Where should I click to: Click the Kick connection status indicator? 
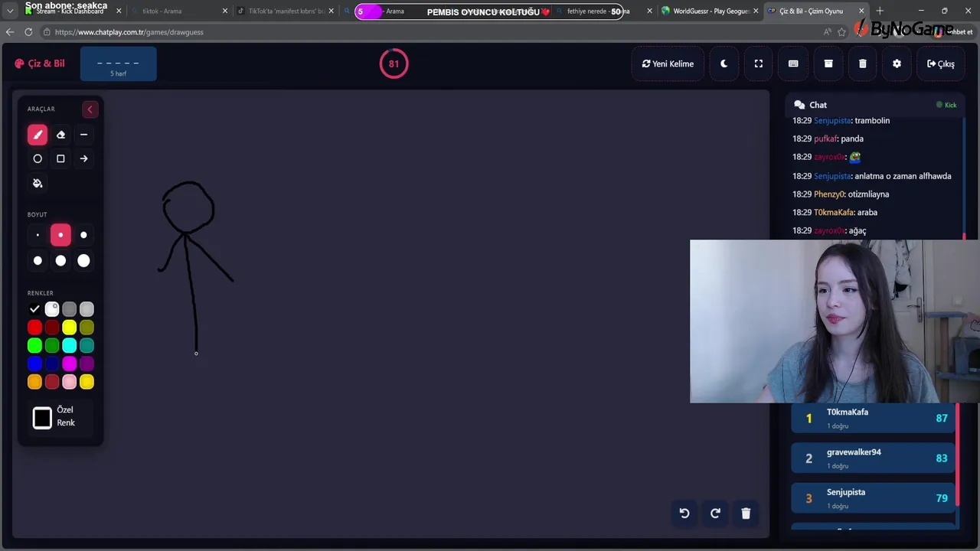[946, 105]
